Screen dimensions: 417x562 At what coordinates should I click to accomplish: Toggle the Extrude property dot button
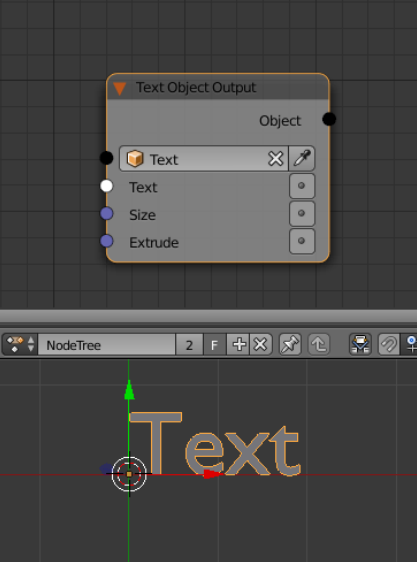302,241
